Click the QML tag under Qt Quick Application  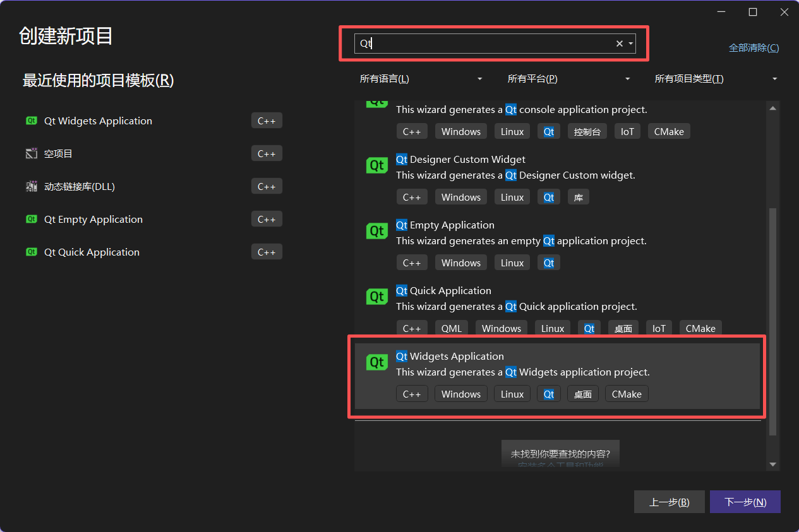pyautogui.click(x=452, y=328)
